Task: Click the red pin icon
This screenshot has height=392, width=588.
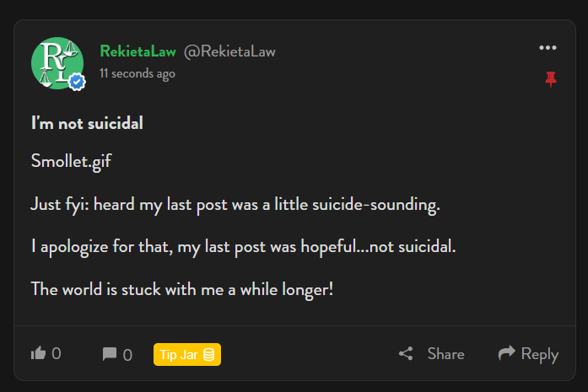Action: coord(551,79)
